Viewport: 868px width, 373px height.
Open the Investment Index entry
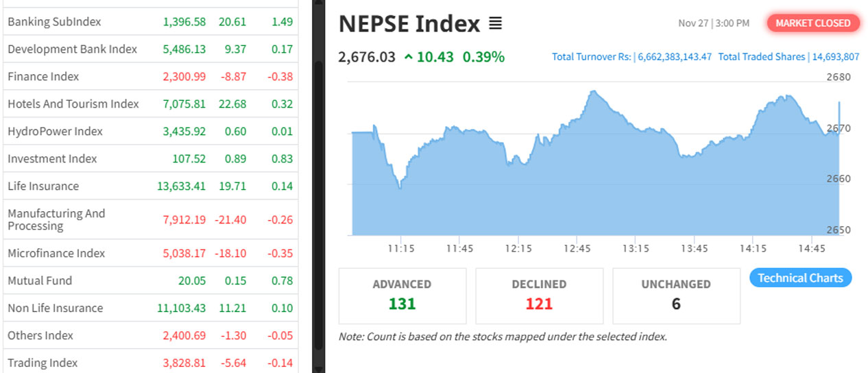(52, 159)
